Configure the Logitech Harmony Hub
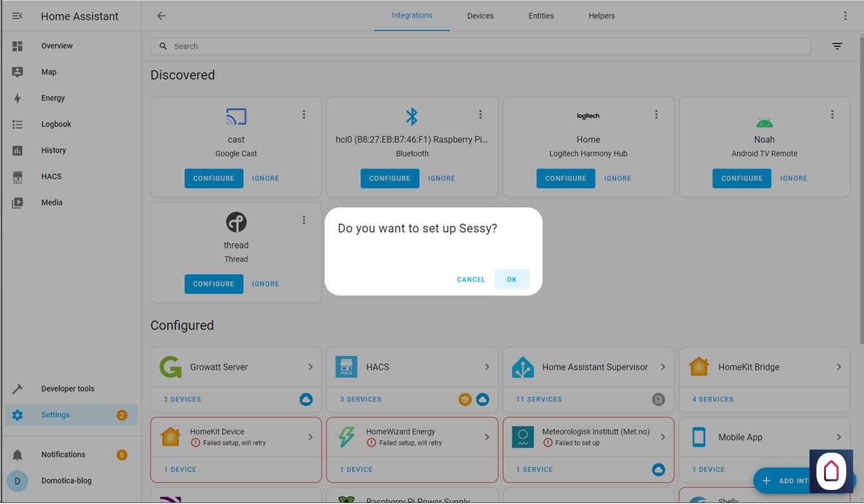Image resolution: width=864 pixels, height=504 pixels. (566, 179)
